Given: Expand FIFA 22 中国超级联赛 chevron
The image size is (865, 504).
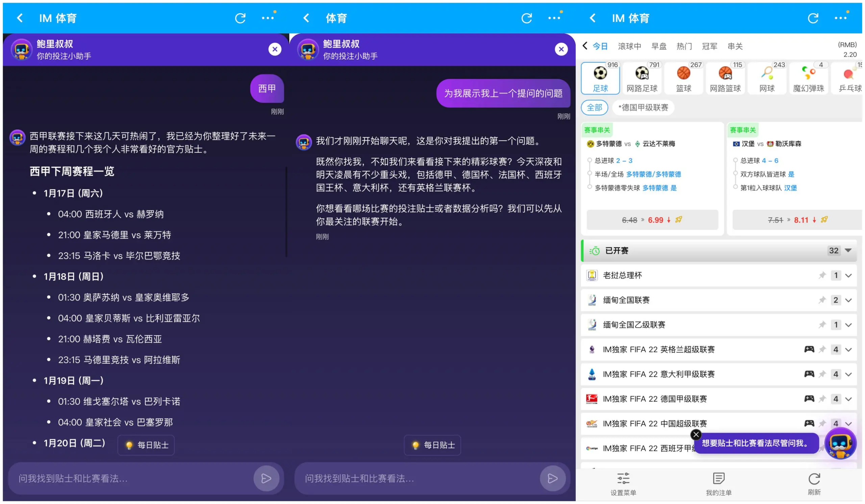Looking at the screenshot, I should (848, 424).
